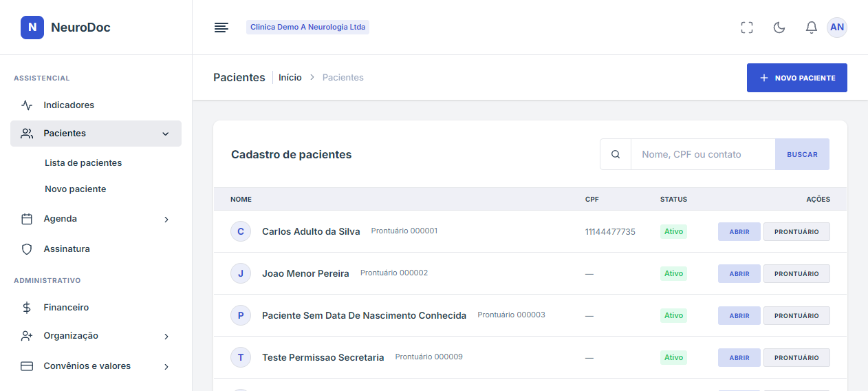The width and height of the screenshot is (868, 391).
Task: Open Lista de pacientes submenu item
Action: click(x=83, y=163)
